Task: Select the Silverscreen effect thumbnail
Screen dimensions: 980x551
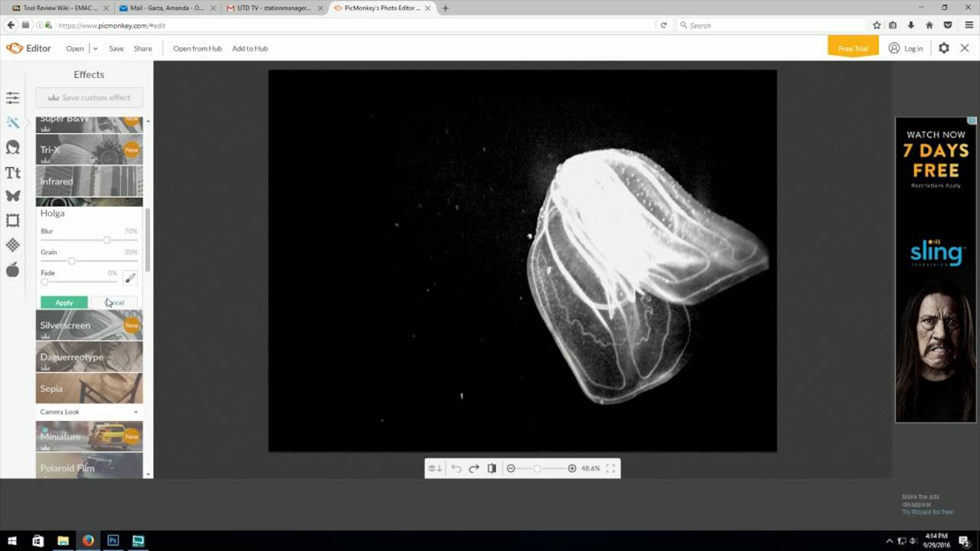Action: coord(89,325)
